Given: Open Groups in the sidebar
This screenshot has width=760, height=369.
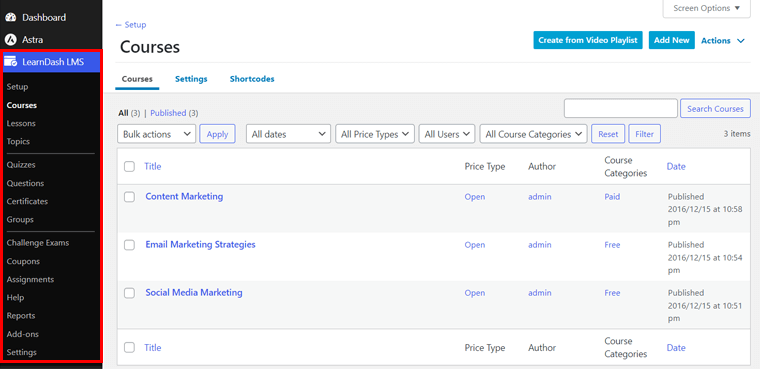Looking at the screenshot, I should click(x=20, y=220).
